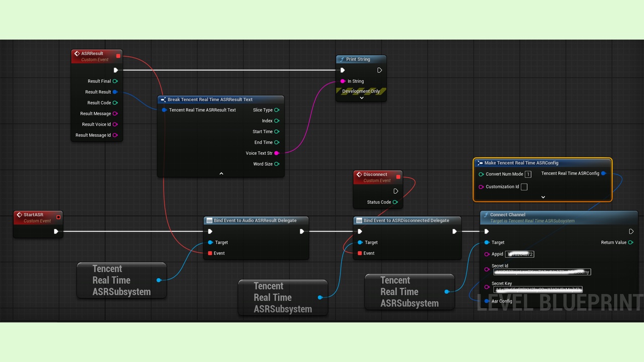This screenshot has width=644, height=362.
Task: Click the Break node's struct input pin
Action: tap(164, 110)
